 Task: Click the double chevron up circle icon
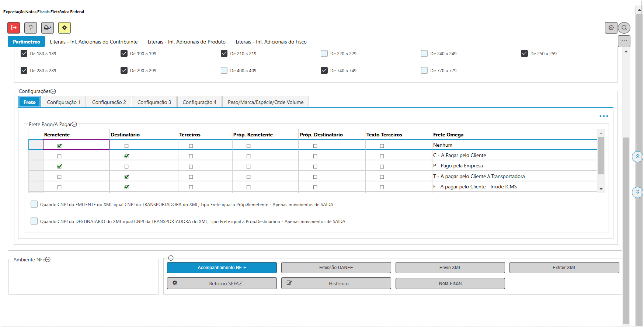pos(637,157)
